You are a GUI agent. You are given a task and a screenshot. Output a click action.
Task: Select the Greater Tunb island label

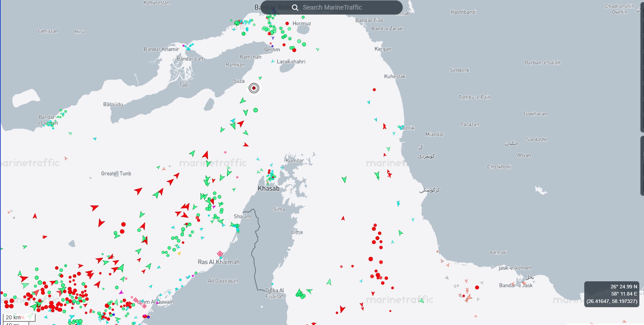(116, 174)
